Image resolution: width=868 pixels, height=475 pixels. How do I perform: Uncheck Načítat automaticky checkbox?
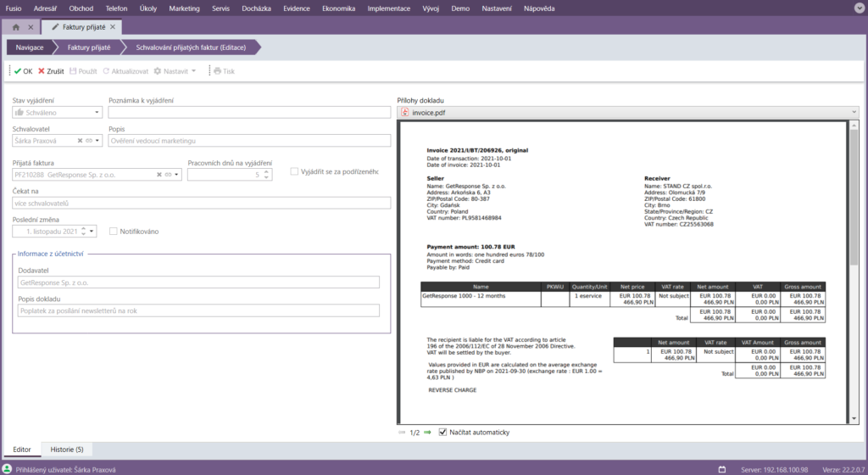(x=442, y=433)
